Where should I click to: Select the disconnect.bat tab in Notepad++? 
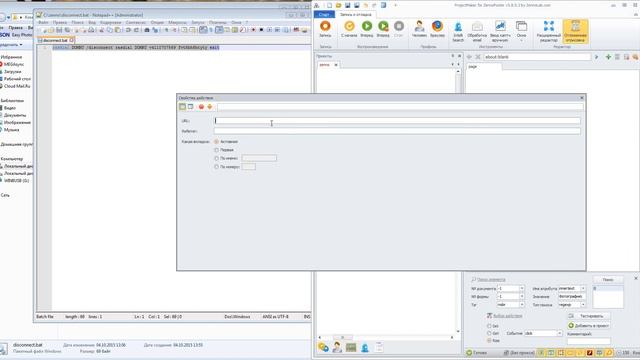[x=56, y=40]
